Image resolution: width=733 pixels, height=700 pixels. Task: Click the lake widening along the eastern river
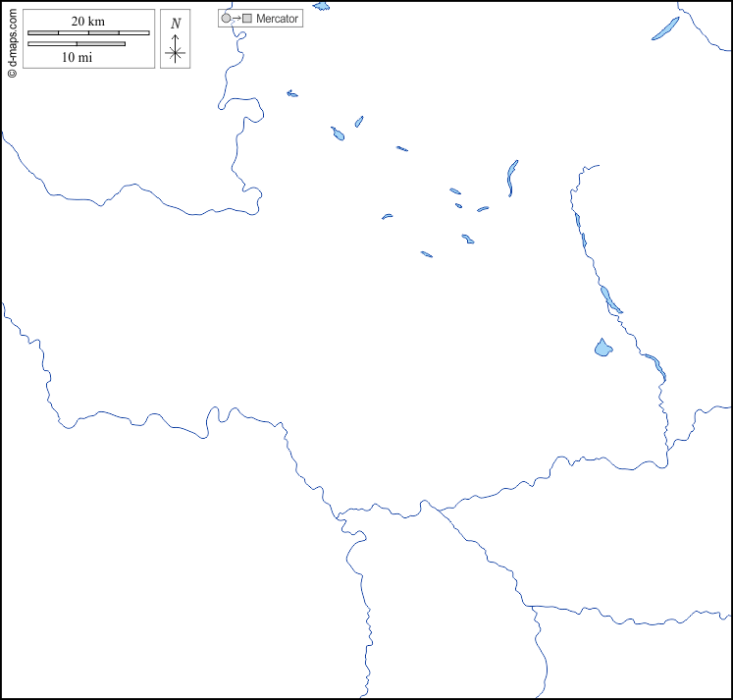point(609,298)
